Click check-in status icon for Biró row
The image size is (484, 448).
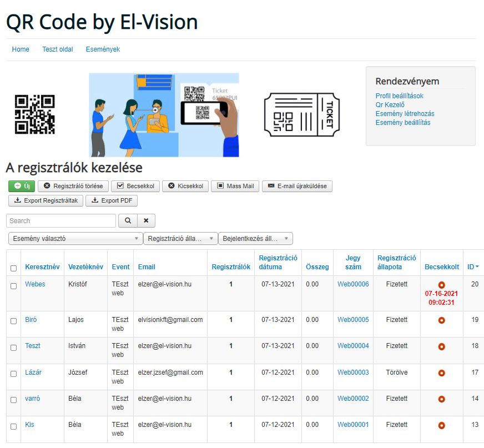pos(441,320)
